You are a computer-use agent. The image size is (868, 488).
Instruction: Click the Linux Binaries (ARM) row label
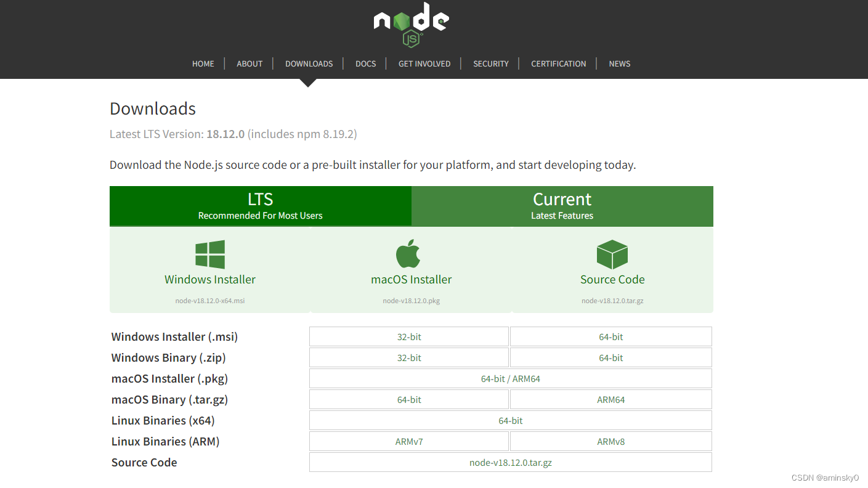[165, 442]
